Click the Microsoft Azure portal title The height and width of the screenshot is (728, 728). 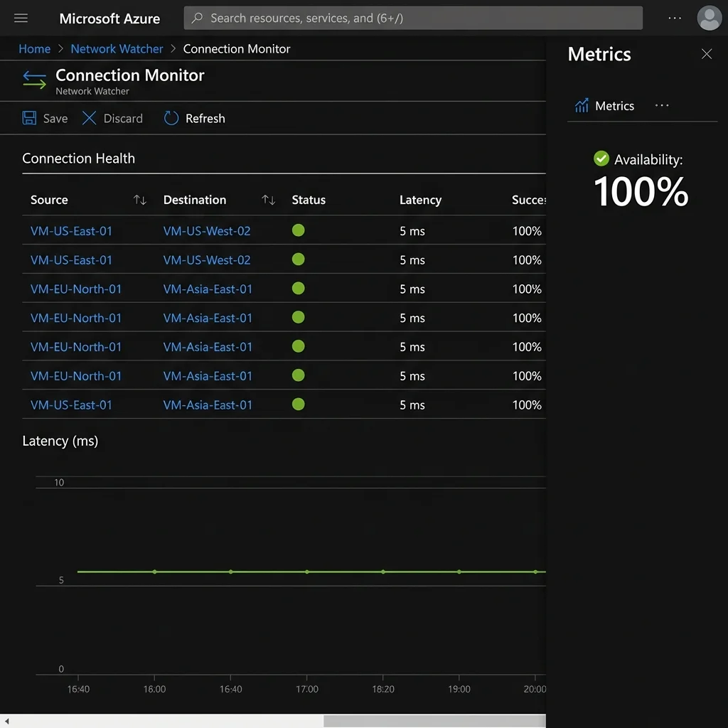109,18
